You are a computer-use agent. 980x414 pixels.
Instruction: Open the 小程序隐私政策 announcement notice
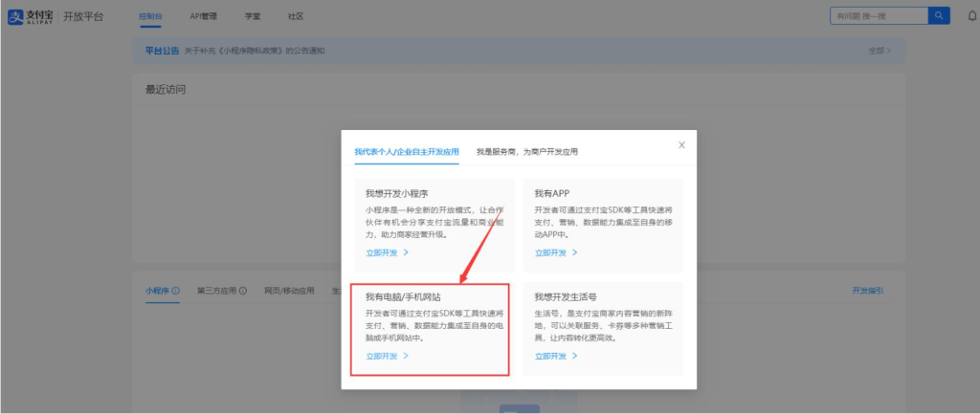click(254, 51)
